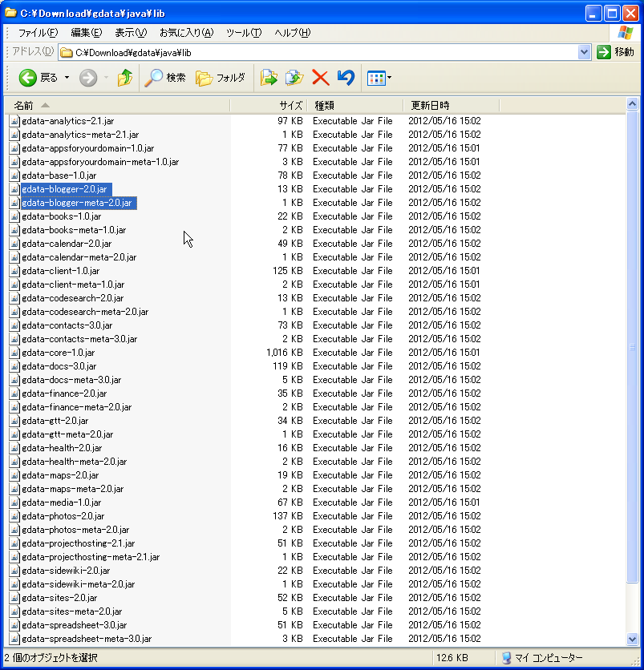
Task: Click file name gdata-calendar-meta-2.0.jar
Action: coord(79,257)
